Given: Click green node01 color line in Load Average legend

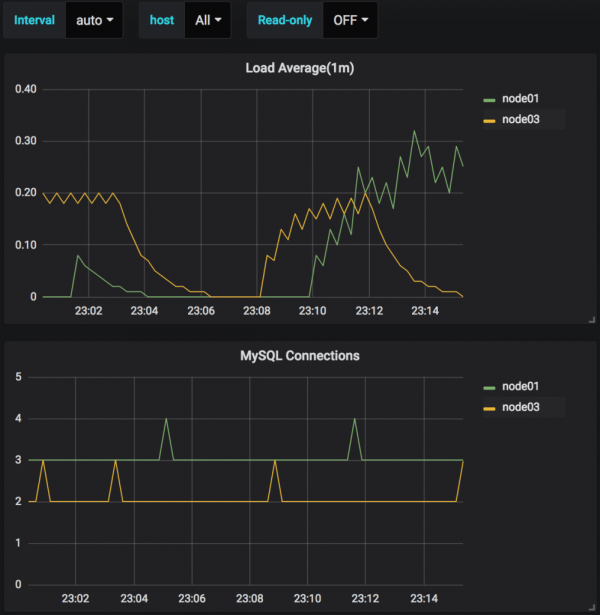Looking at the screenshot, I should click(489, 99).
